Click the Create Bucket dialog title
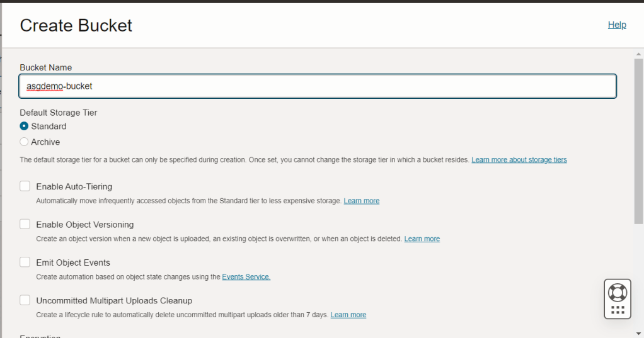The height and width of the screenshot is (338, 644). click(x=76, y=25)
